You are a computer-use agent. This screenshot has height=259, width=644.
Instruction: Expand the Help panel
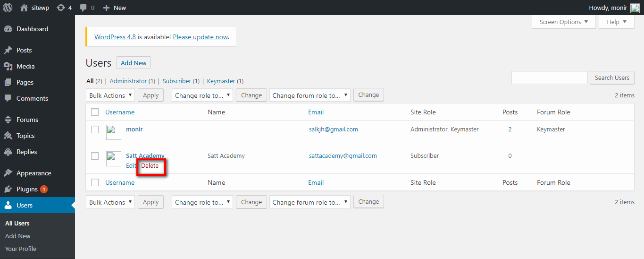pos(617,22)
